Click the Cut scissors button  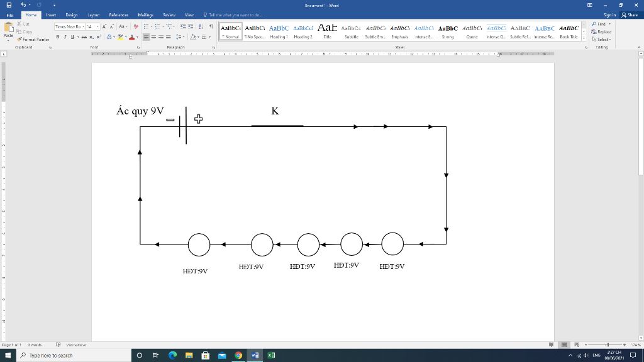pos(23,25)
